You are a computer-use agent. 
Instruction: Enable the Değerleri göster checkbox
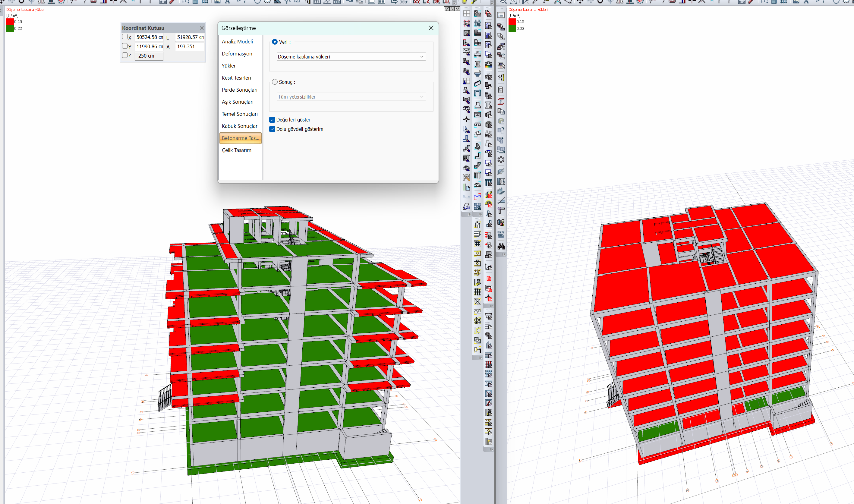(272, 120)
